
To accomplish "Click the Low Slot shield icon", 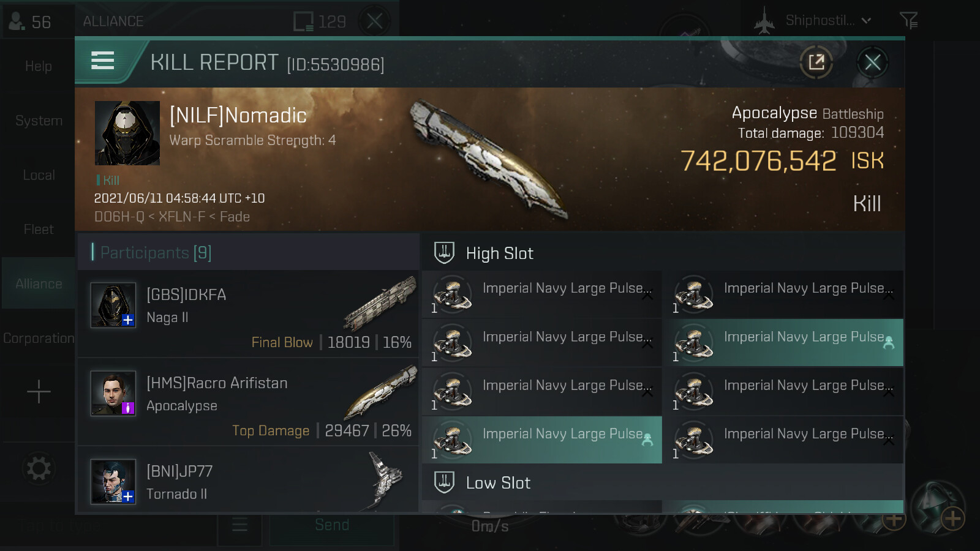I will click(x=444, y=482).
